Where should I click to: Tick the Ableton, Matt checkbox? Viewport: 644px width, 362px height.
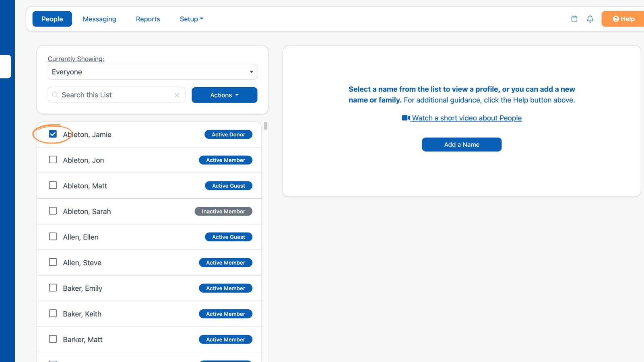53,185
